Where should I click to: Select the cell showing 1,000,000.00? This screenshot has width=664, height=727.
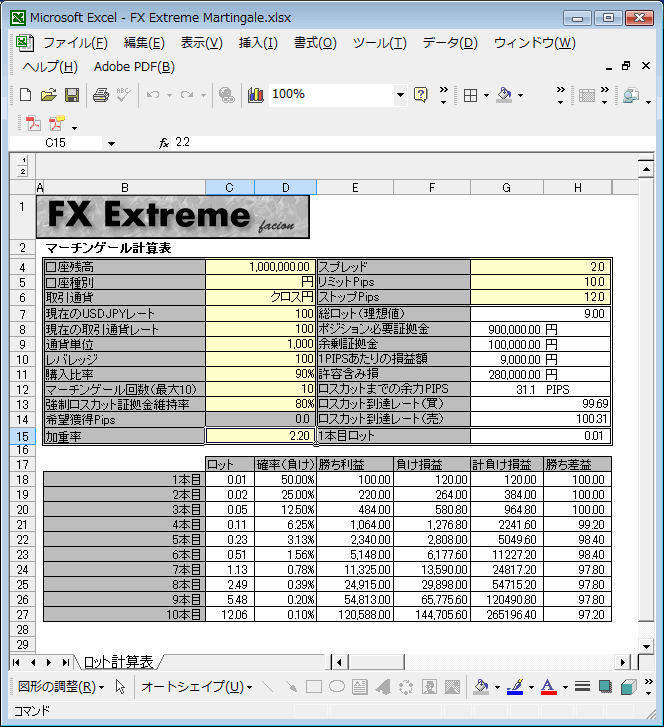(261, 267)
